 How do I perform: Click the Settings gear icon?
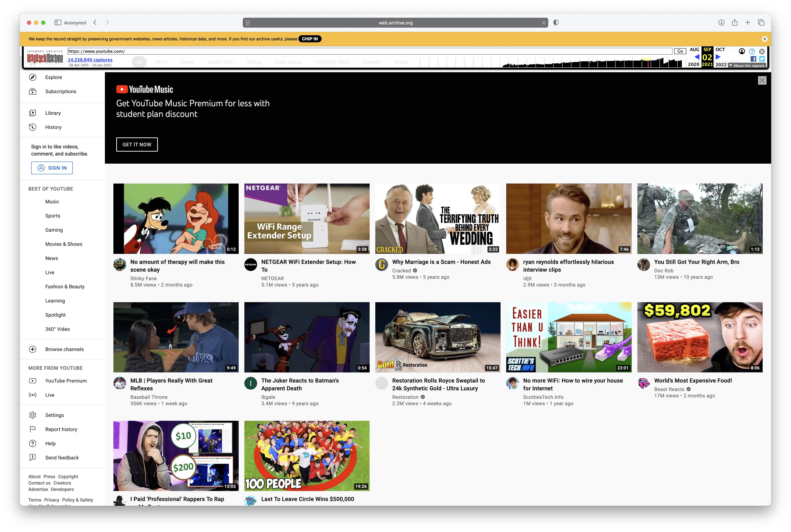click(33, 415)
